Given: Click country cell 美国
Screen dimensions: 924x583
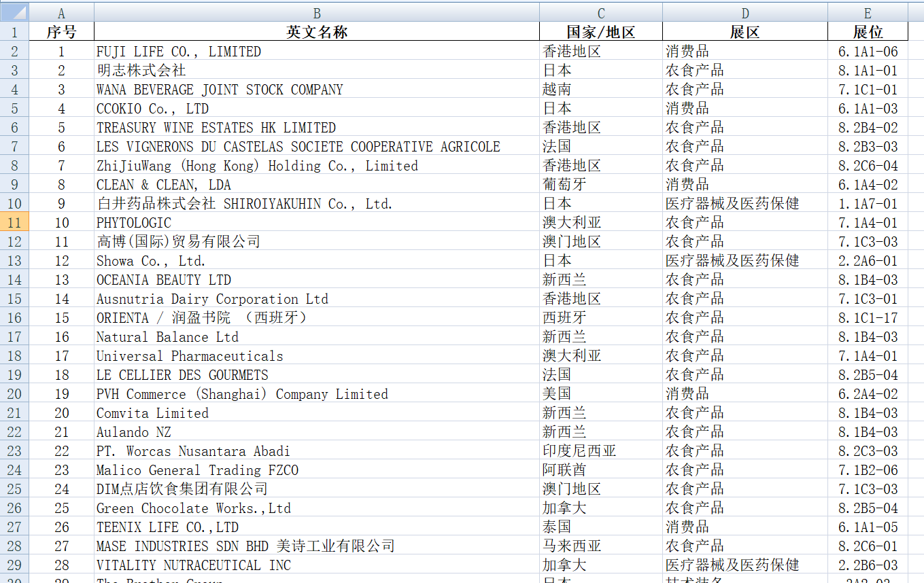Looking at the screenshot, I should pos(601,393).
